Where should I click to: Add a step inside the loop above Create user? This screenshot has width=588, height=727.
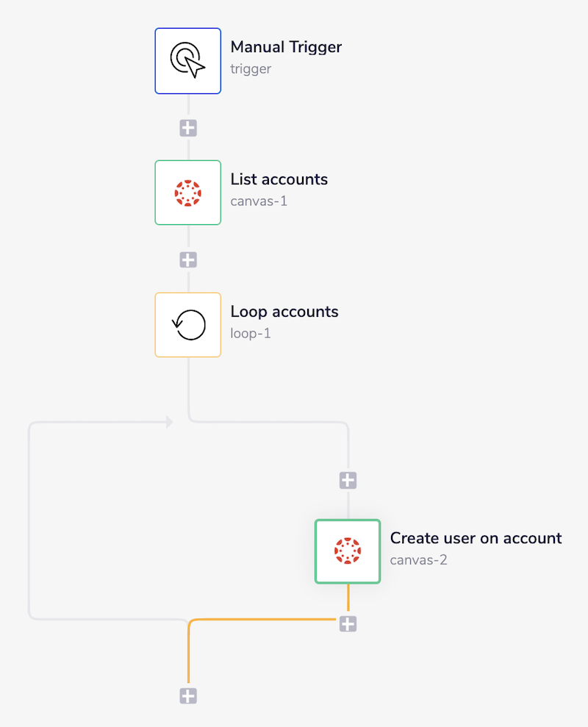point(347,479)
